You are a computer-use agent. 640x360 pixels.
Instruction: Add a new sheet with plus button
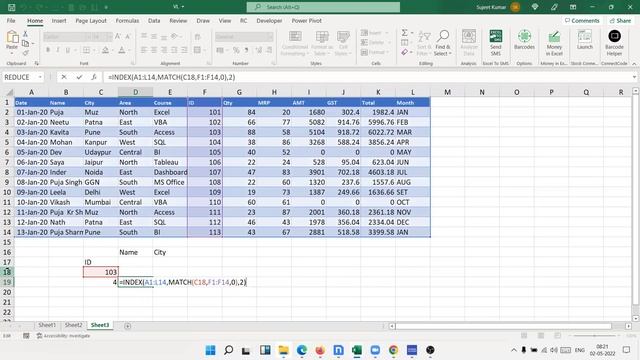tap(128, 326)
